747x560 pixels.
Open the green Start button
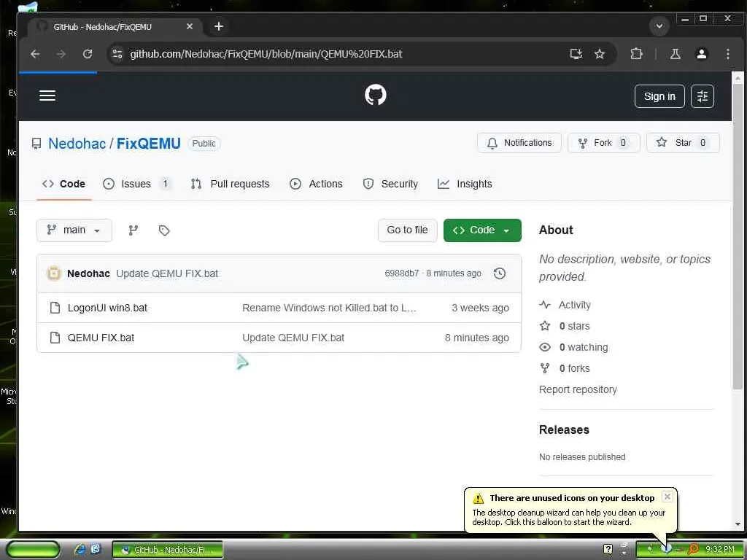pos(33,550)
